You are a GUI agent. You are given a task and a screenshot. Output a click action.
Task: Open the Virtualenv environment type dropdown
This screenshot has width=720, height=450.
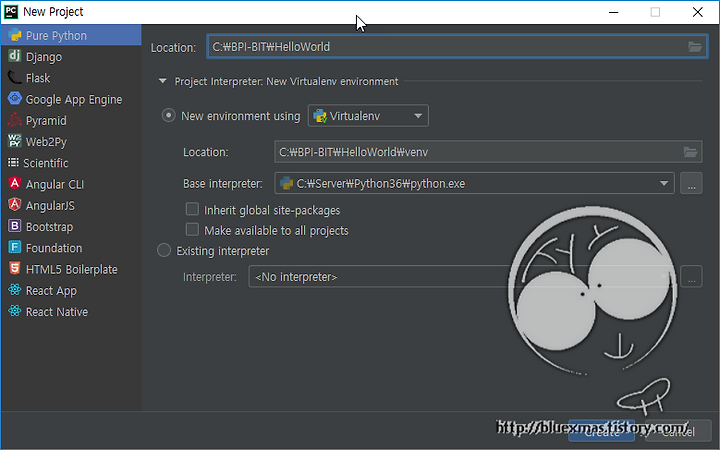[x=368, y=116]
